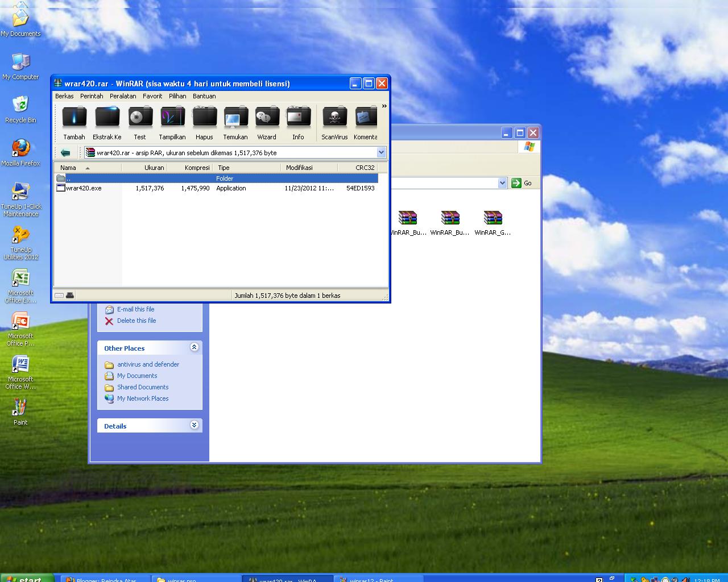Viewport: 728px width, 582px height.
Task: Open Explorer address bar dropdown
Action: 502,183
